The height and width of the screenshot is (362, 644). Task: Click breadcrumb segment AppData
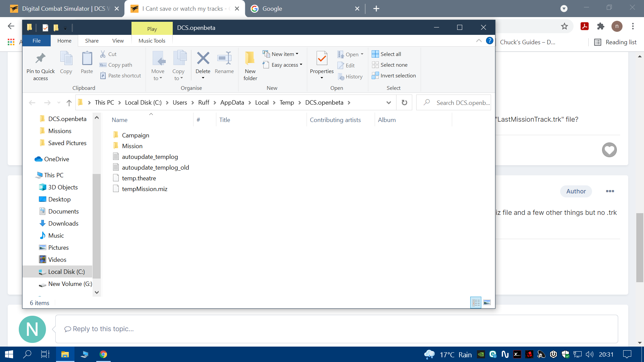coord(232,103)
